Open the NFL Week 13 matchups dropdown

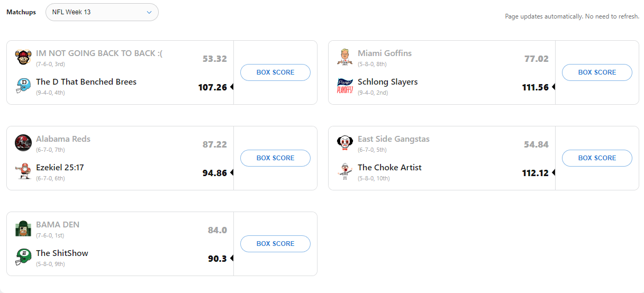(102, 12)
